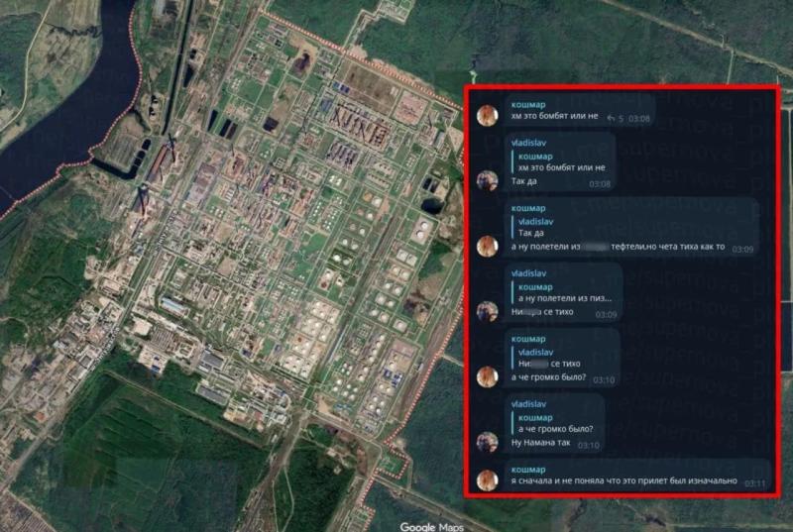Select the text 'Так да' in vladislav's 03:08 message

[524, 181]
